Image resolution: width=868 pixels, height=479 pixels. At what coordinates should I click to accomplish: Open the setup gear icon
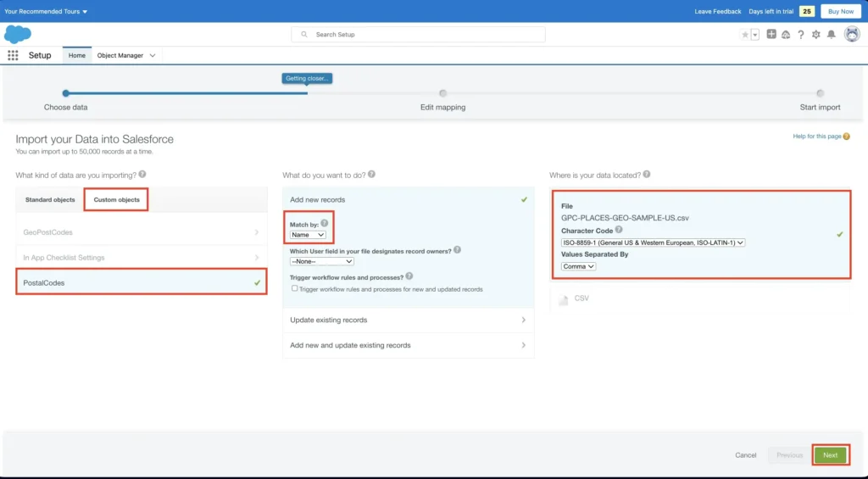(x=816, y=34)
